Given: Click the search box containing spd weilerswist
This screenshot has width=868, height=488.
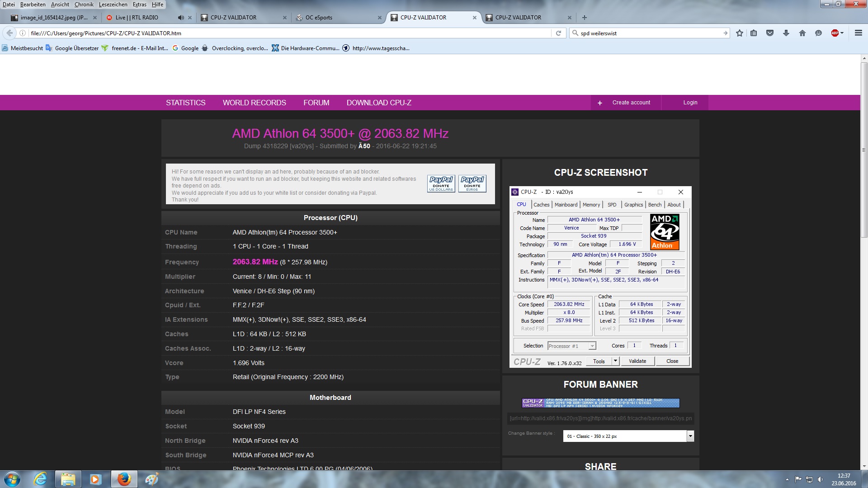Looking at the screenshot, I should [x=649, y=33].
